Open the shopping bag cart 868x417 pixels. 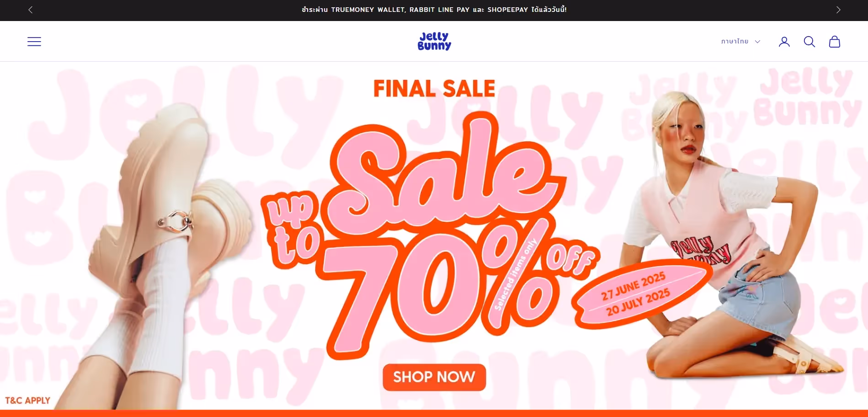(x=835, y=42)
